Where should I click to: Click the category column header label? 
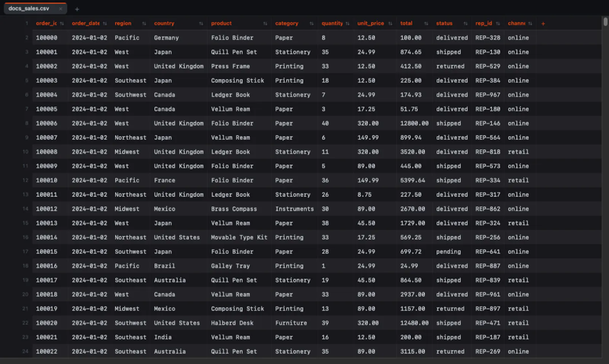(287, 23)
